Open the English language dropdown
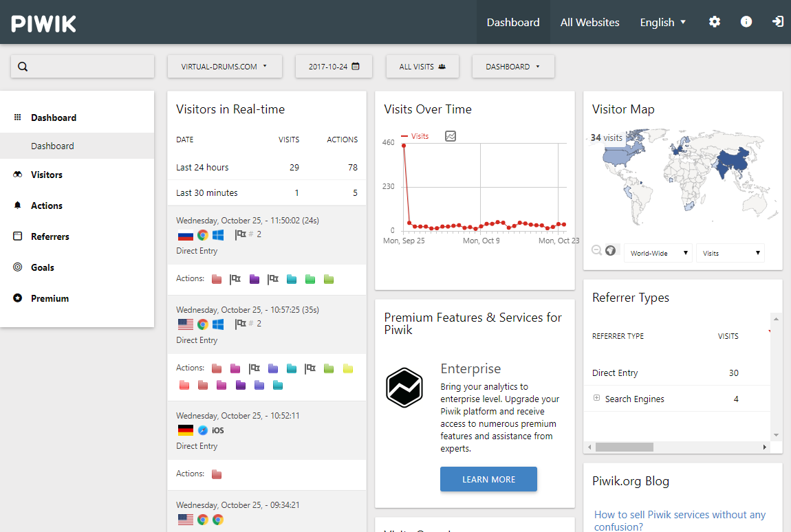The width and height of the screenshot is (791, 532). pos(663,22)
